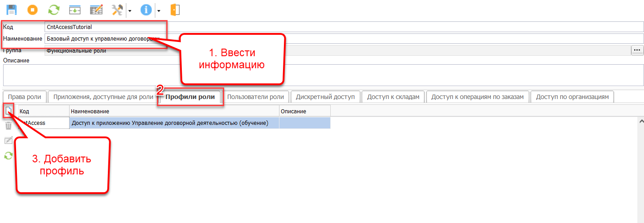The width and height of the screenshot is (644, 223).
Task: Click the table with pencil edit icon
Action: pos(96,9)
